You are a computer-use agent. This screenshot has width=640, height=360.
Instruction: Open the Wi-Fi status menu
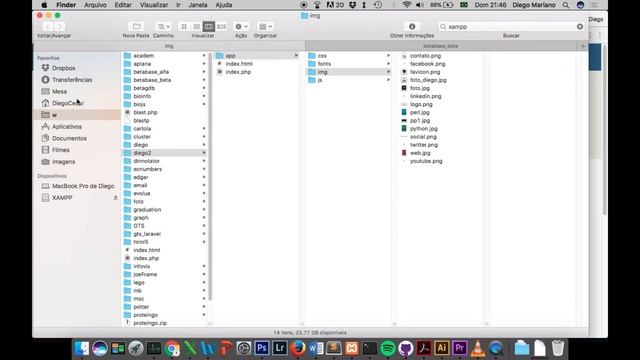point(407,5)
